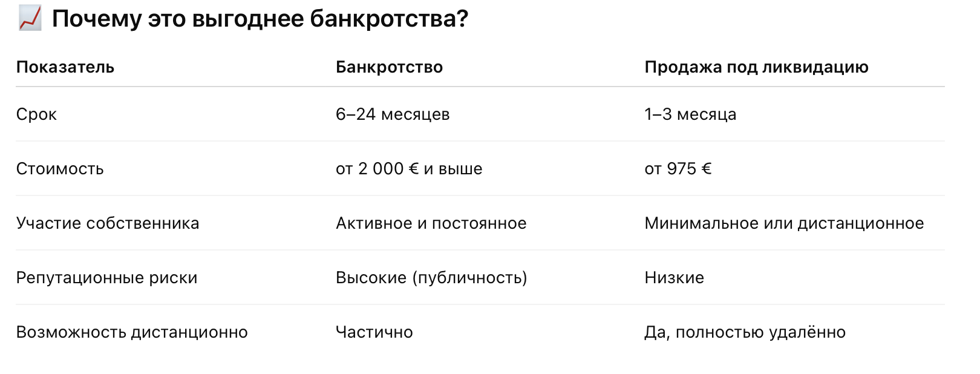This screenshot has height=374, width=980.
Task: Select the 'Репутационные риски' row label
Action: (x=107, y=278)
